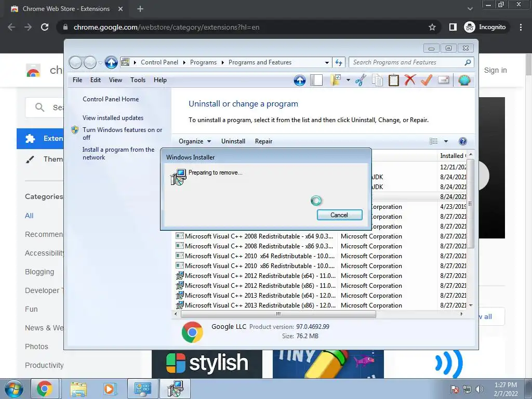Viewport: 532px width, 399px height.
Task: Click the blue up arrow navigation button
Action: pyautogui.click(x=111, y=62)
